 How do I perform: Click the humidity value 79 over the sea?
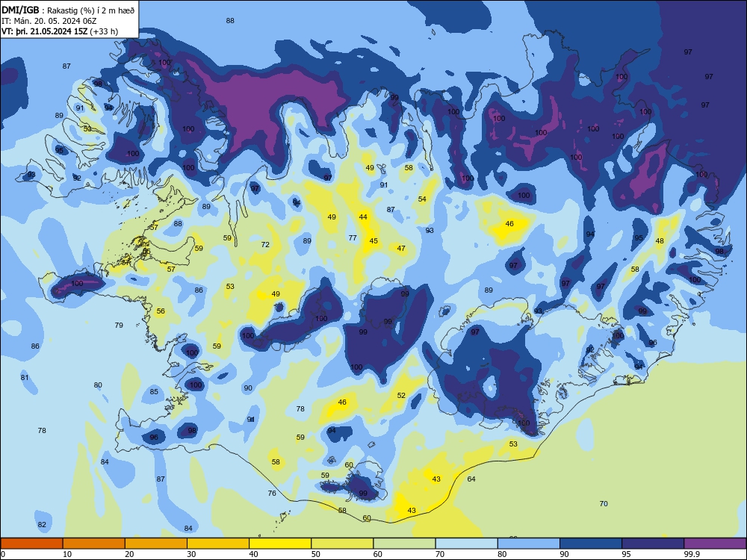[119, 326]
